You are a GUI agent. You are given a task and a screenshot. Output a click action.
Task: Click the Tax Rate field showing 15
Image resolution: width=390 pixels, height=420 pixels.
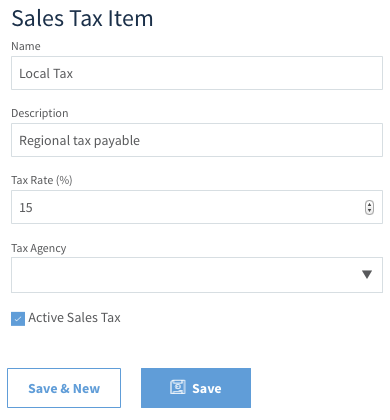point(197,207)
